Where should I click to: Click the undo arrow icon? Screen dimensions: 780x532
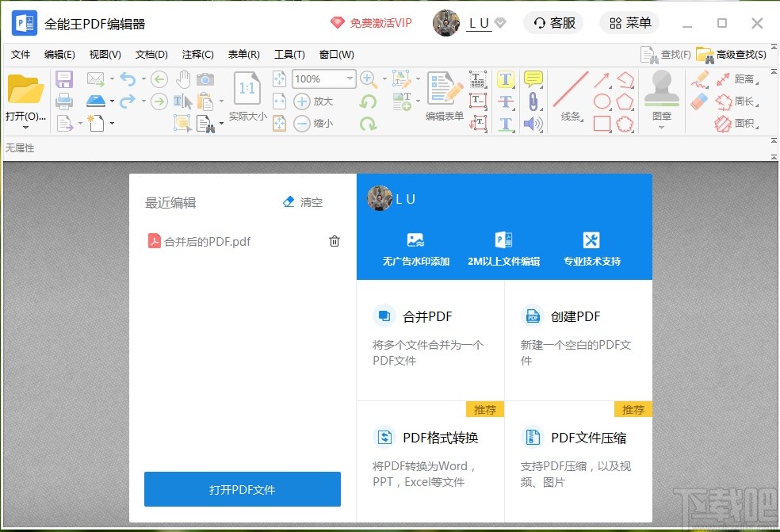128,78
